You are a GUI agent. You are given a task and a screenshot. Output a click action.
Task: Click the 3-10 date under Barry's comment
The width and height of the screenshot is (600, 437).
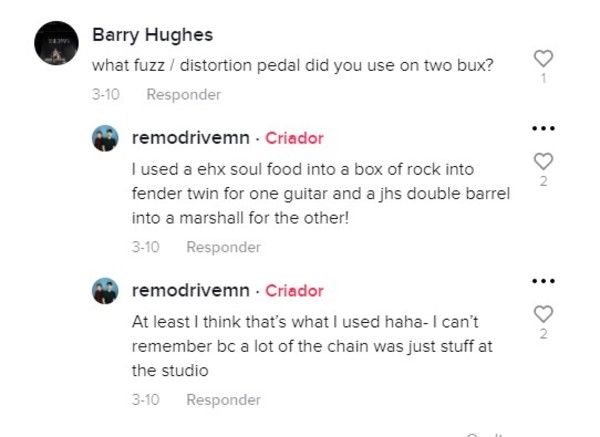(106, 95)
